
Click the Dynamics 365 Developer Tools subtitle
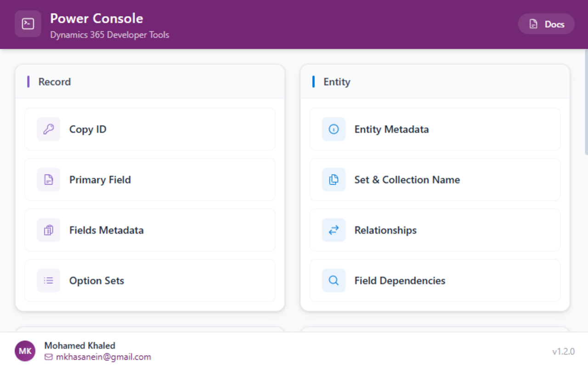coord(110,35)
